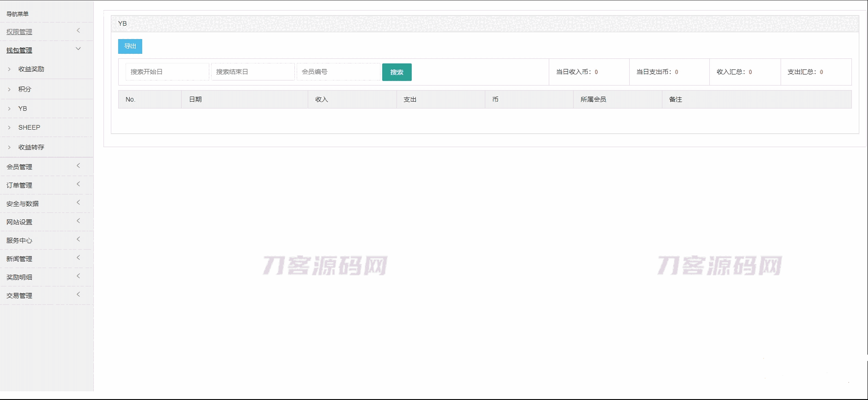The width and height of the screenshot is (868, 400).
Task: Click arrow icon beside YB submenu
Action: pos(9,109)
